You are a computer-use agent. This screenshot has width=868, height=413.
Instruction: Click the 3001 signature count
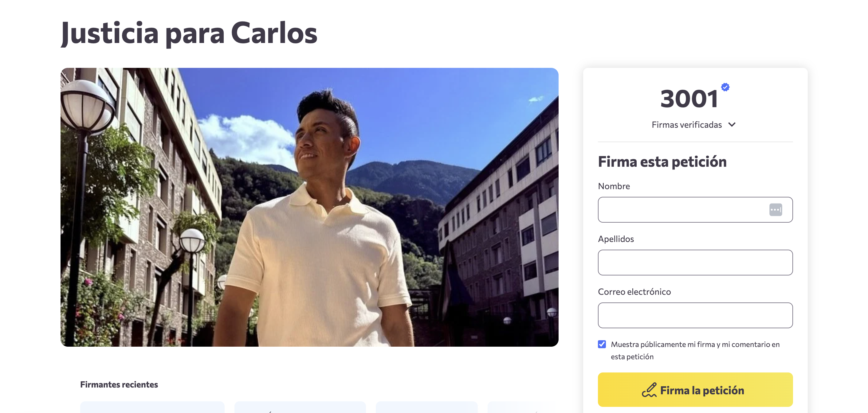pyautogui.click(x=689, y=99)
